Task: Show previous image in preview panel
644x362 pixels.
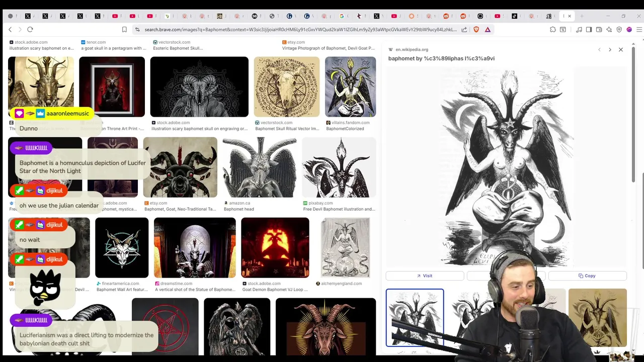Action: coord(599,50)
